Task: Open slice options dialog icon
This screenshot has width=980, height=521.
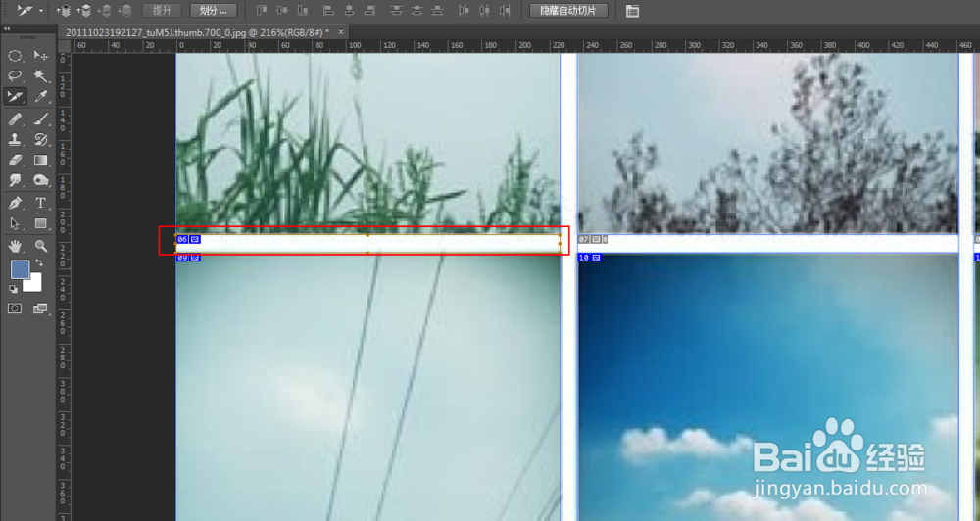Action: [x=632, y=11]
